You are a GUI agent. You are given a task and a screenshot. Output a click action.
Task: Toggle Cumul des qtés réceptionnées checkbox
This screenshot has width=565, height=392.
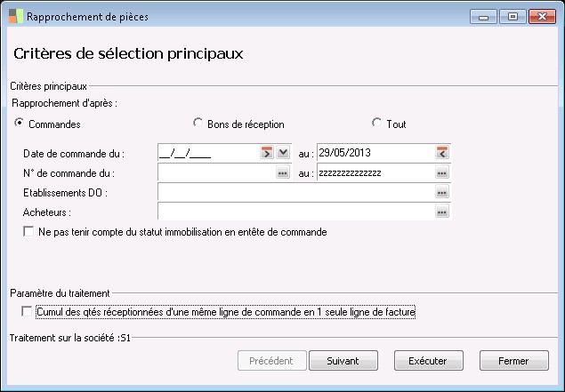(x=26, y=312)
